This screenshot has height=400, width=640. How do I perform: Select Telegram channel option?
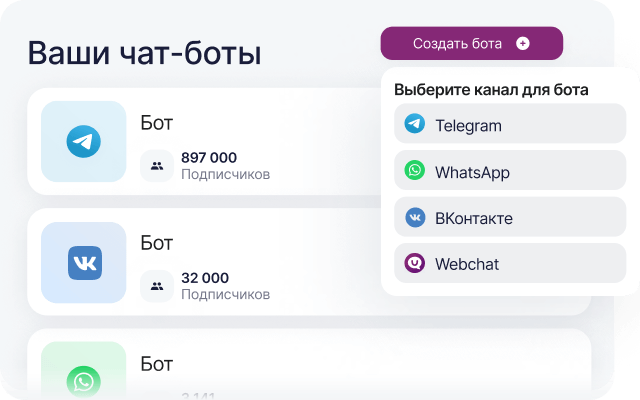510,123
